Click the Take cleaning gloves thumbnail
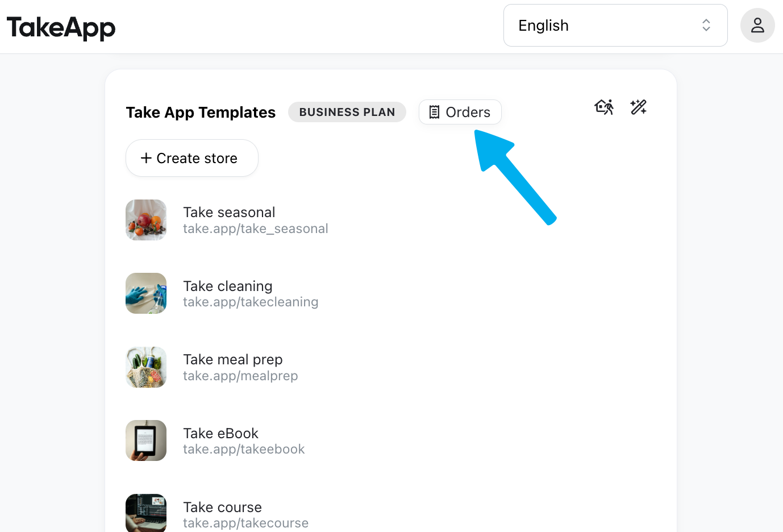The width and height of the screenshot is (783, 532). pyautogui.click(x=146, y=293)
